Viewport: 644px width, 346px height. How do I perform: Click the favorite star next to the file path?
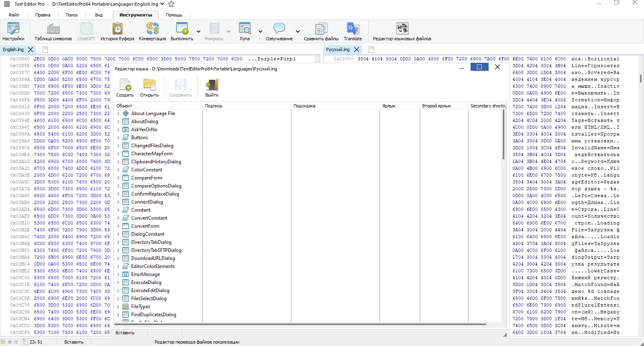point(171,4)
